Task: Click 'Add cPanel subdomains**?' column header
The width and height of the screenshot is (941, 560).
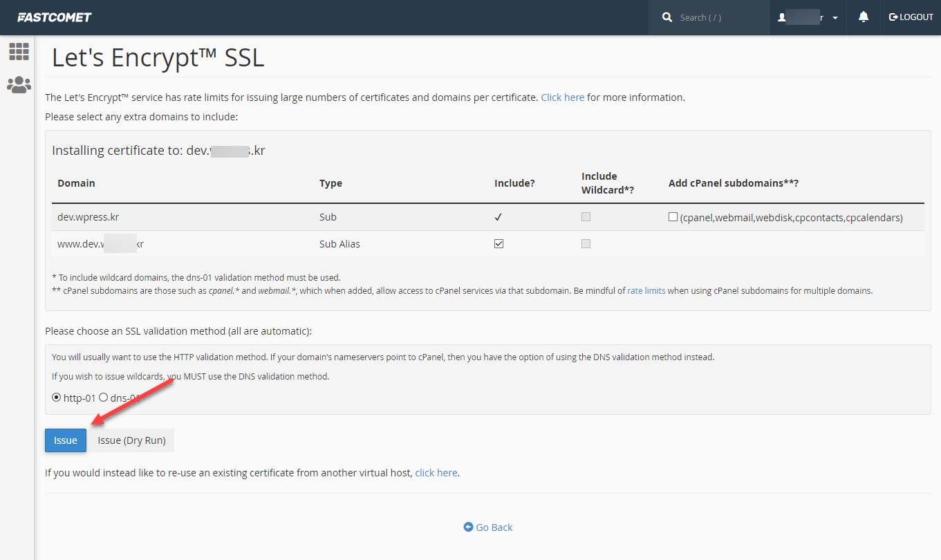Action: [x=734, y=183]
